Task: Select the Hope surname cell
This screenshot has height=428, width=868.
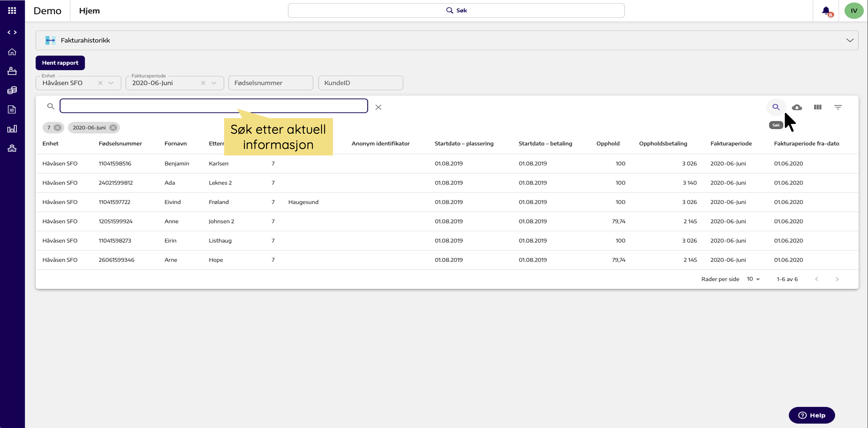Action: click(x=216, y=260)
